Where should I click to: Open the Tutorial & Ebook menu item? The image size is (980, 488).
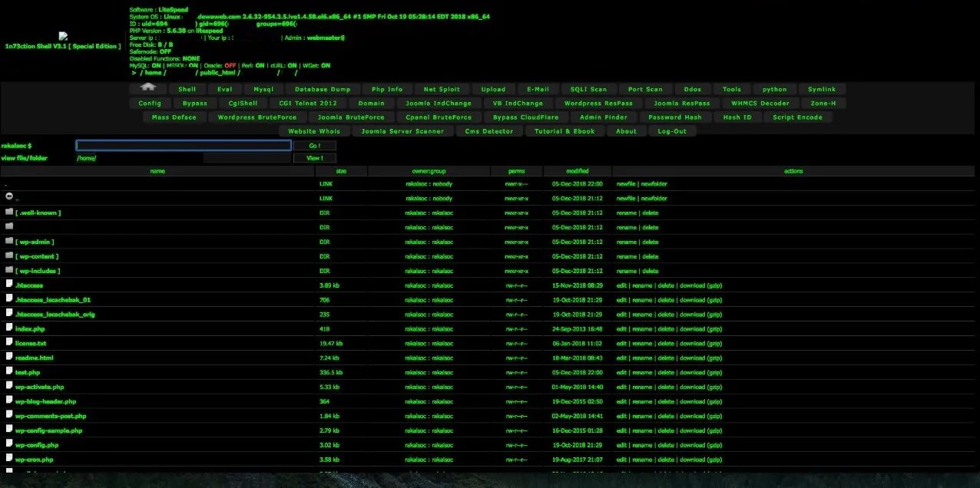[564, 131]
